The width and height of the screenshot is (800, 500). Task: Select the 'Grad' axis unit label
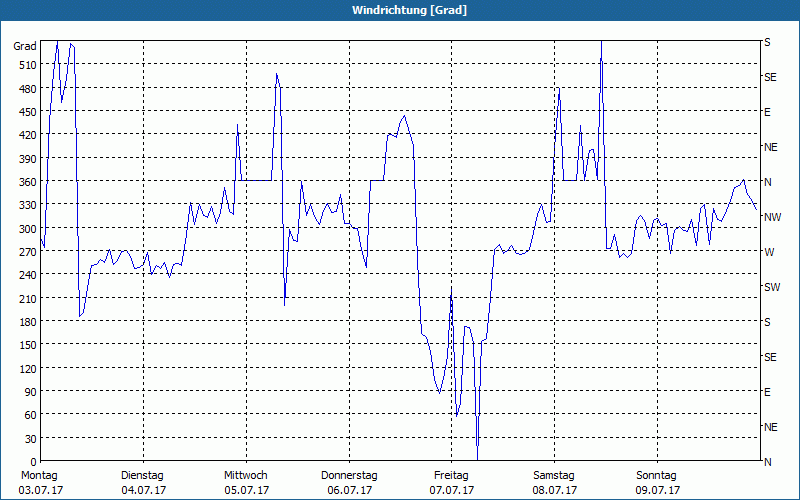point(25,46)
